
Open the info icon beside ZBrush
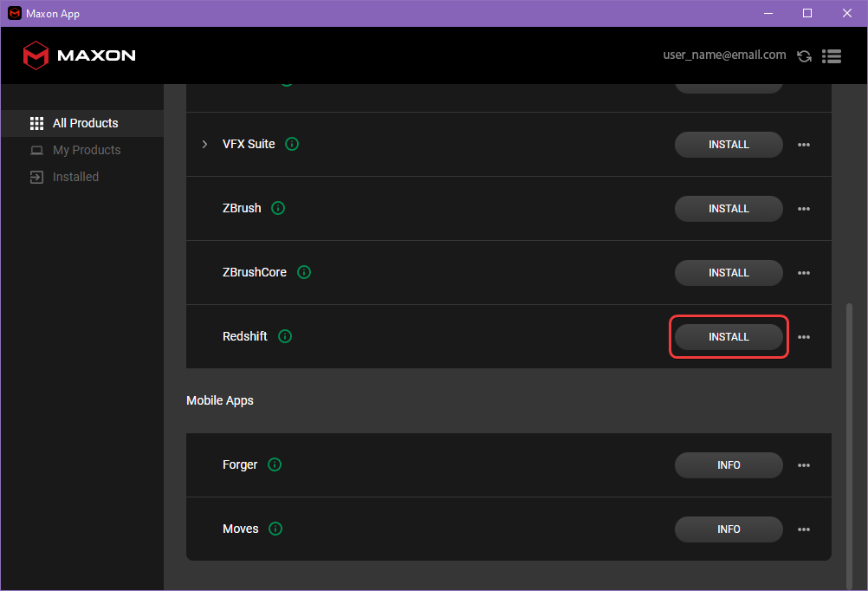pos(278,208)
